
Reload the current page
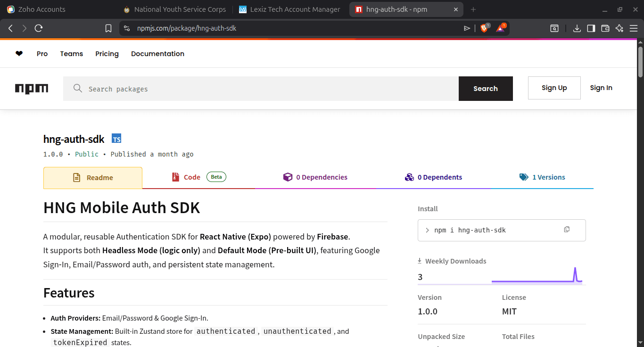[x=39, y=28]
